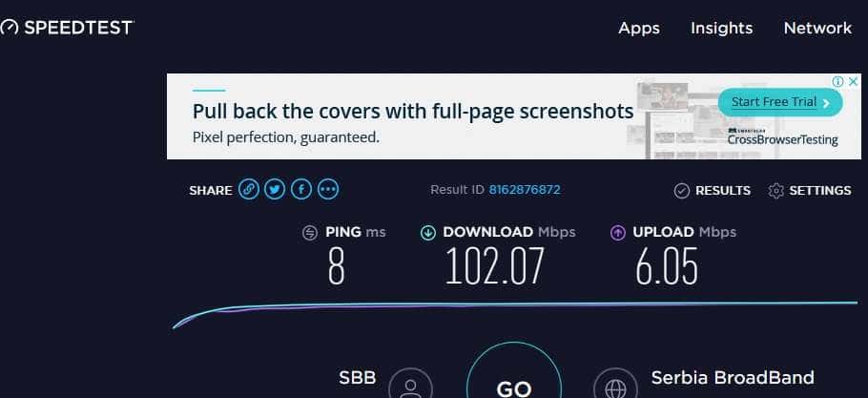Click the Settings gear icon
This screenshot has width=868, height=398.
coord(775,191)
